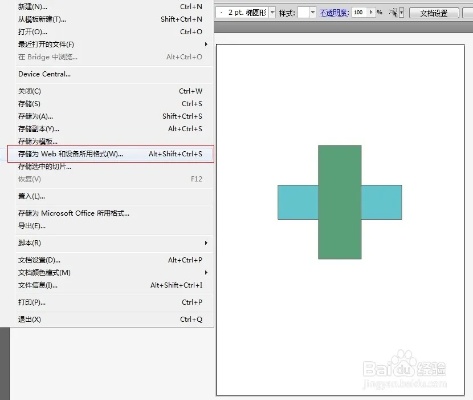Select 存储副本(Y) menu entry
Viewport: 473px width, 400px height.
(110, 129)
